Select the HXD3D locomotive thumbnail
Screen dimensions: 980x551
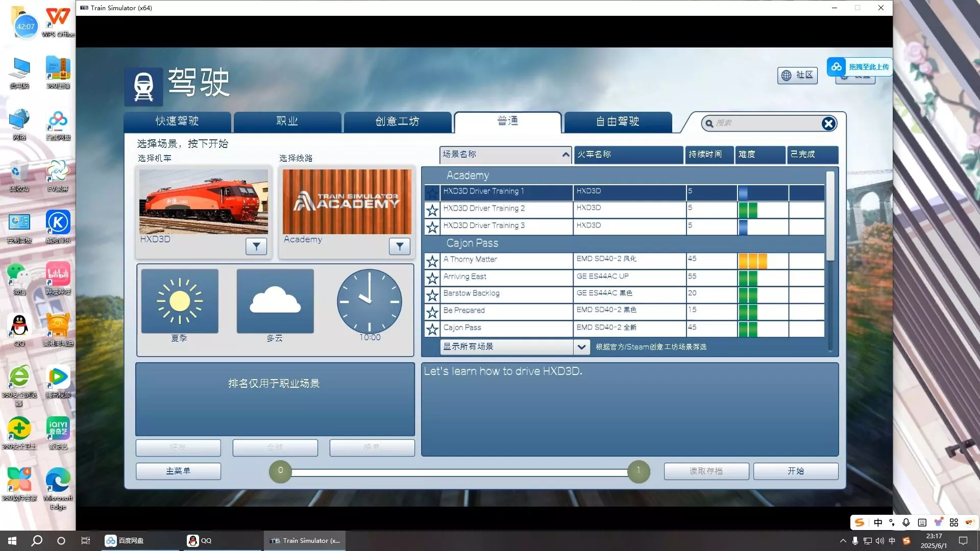[x=203, y=202]
